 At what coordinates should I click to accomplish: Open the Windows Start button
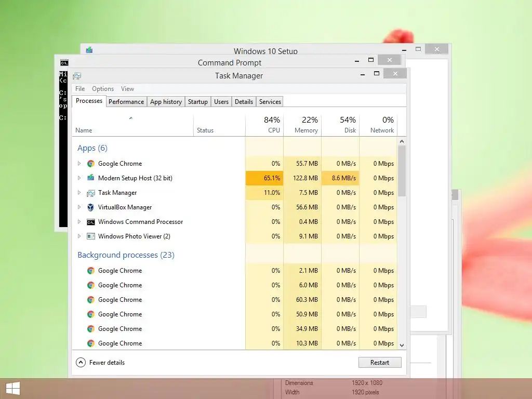13,389
